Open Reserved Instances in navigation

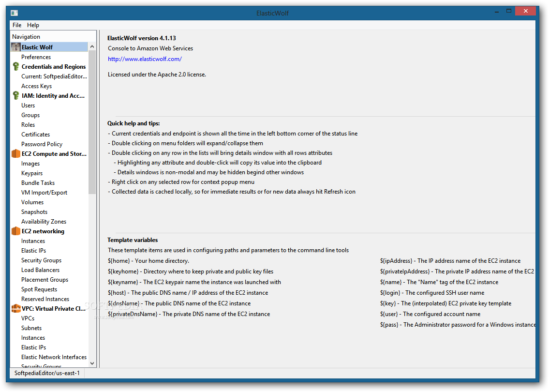click(x=45, y=299)
